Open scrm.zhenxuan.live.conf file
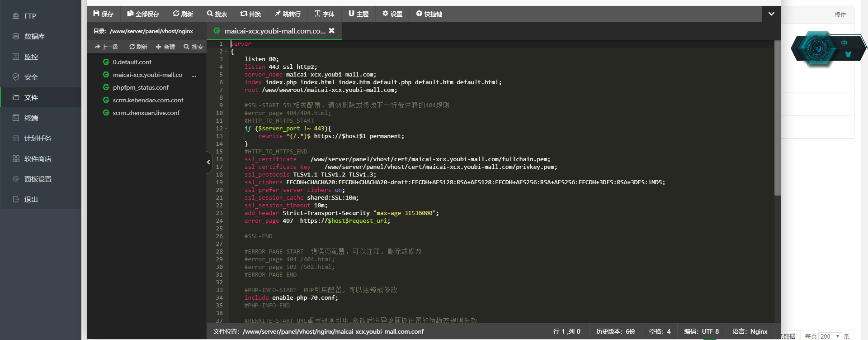Viewport: 868px width, 340px height. point(146,113)
